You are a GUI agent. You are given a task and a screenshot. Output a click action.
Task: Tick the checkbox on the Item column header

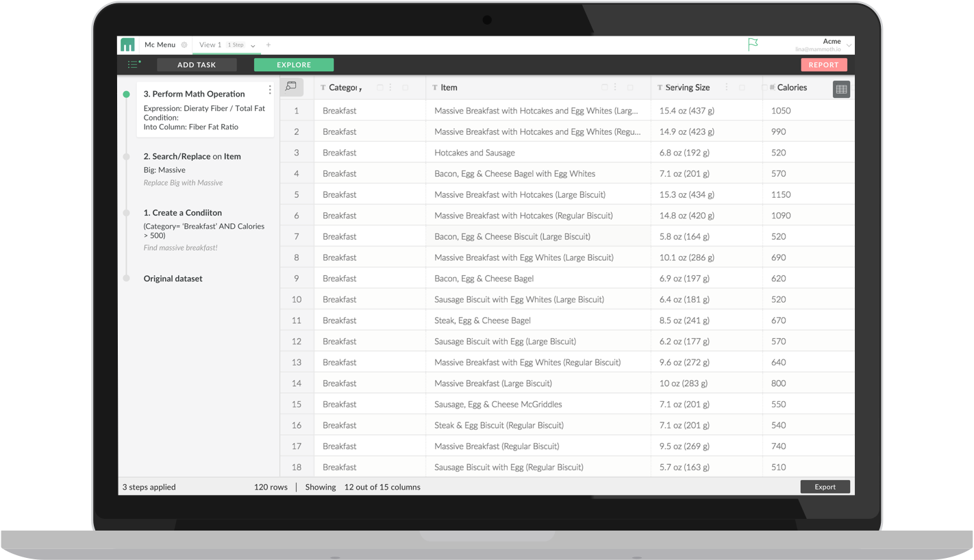click(605, 87)
